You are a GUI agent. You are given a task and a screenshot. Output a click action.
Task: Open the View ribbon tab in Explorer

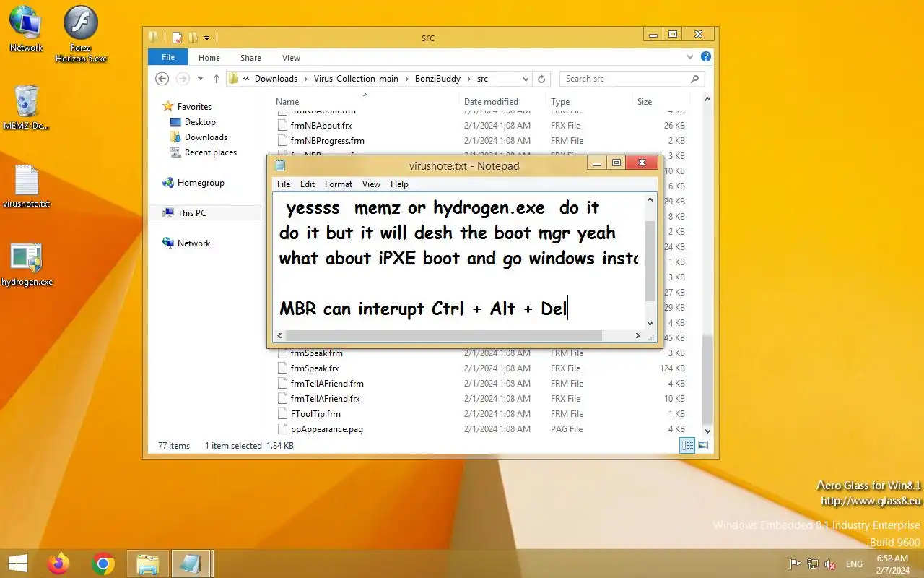pos(291,58)
